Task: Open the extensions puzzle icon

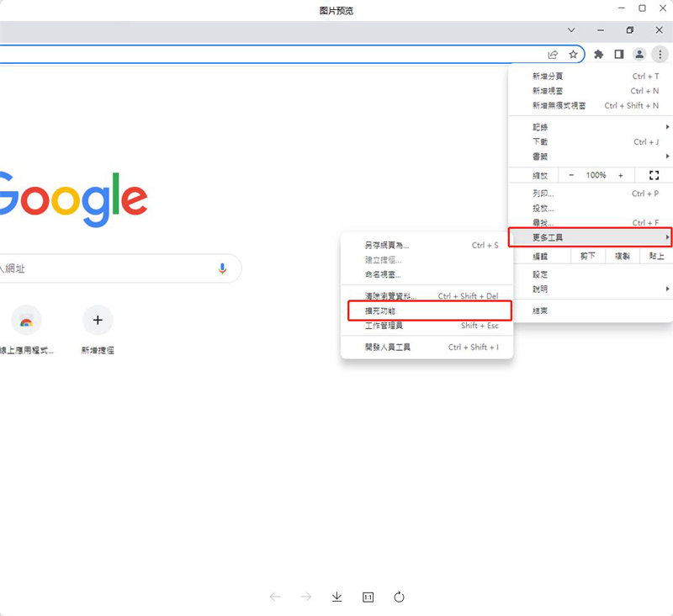Action: click(598, 55)
